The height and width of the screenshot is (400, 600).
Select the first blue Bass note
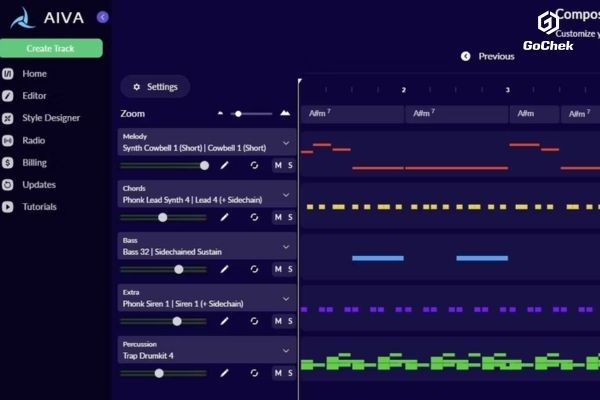tap(378, 258)
